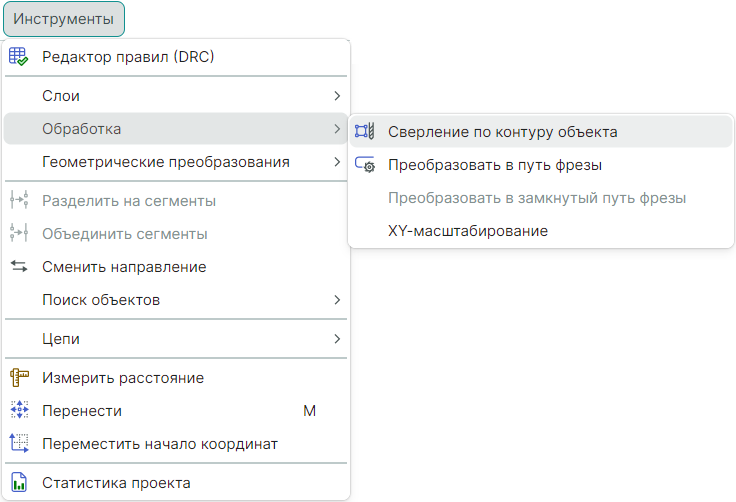Expand the Поиск объектов submenu arrow

pos(337,300)
